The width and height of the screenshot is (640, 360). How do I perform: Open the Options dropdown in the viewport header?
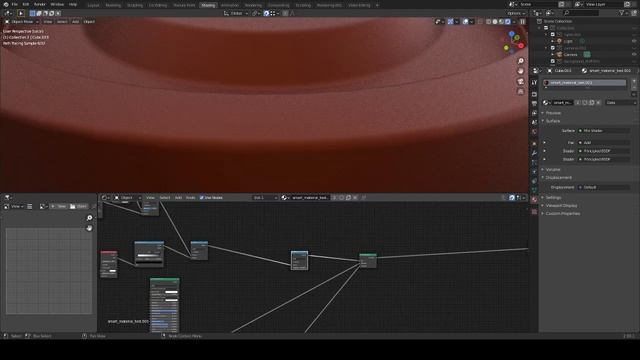click(x=516, y=13)
